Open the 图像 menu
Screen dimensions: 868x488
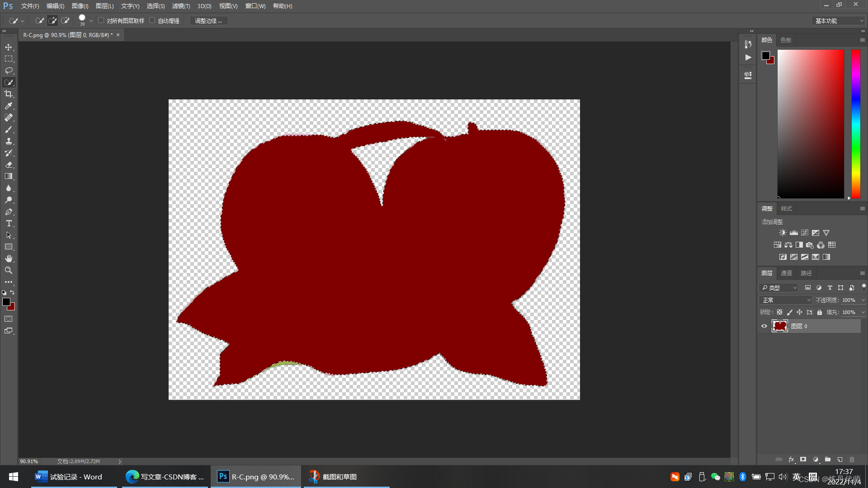(x=80, y=6)
